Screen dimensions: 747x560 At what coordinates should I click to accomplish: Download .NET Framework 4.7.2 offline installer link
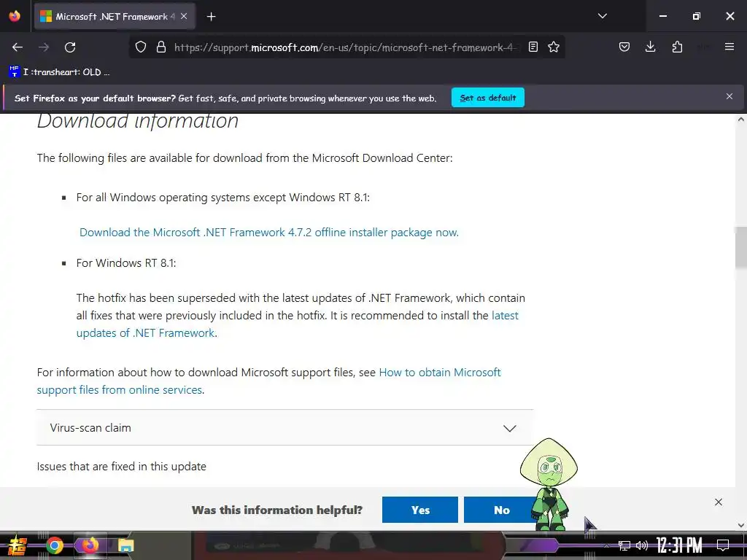pyautogui.click(x=269, y=233)
